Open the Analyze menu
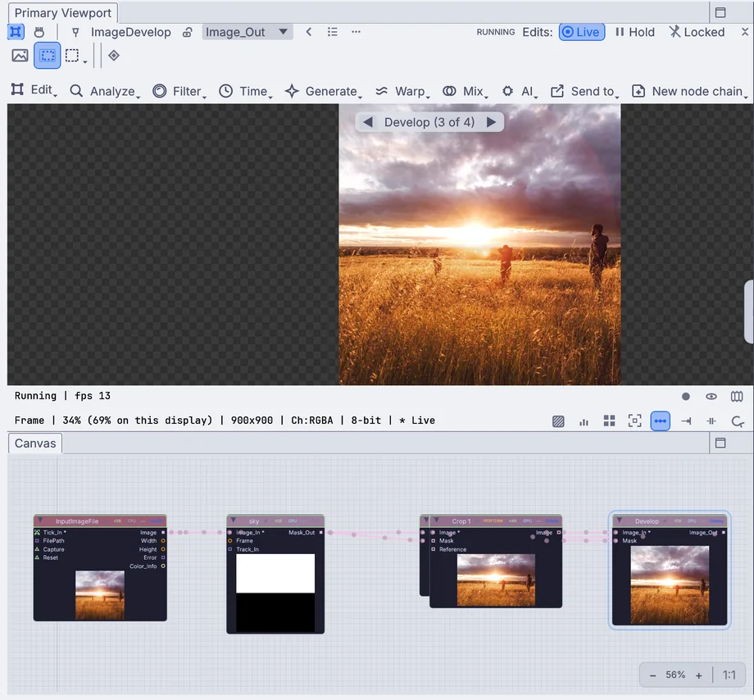This screenshot has width=754, height=700. 105,91
